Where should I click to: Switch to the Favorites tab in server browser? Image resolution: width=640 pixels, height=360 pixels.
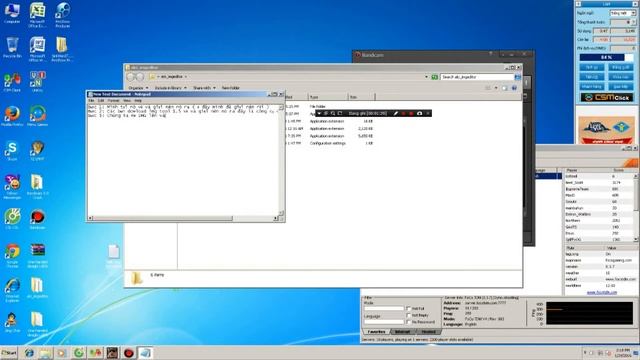click(376, 332)
